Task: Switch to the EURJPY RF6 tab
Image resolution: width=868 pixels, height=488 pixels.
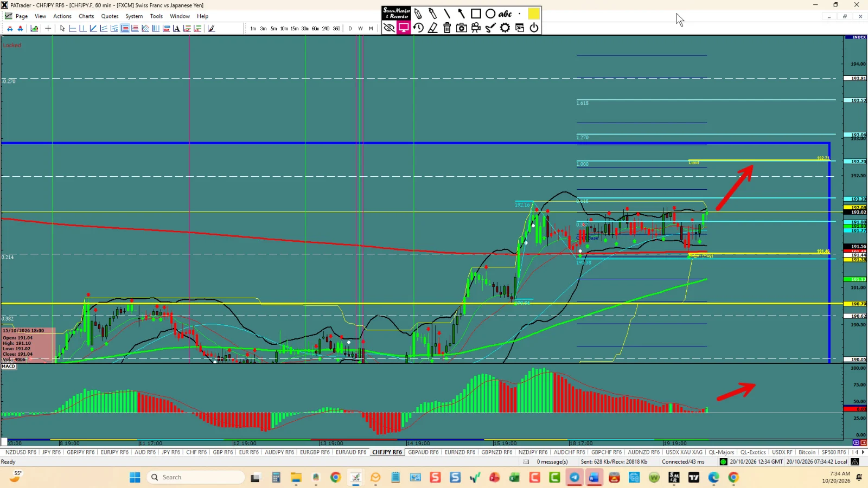Action: point(114,452)
